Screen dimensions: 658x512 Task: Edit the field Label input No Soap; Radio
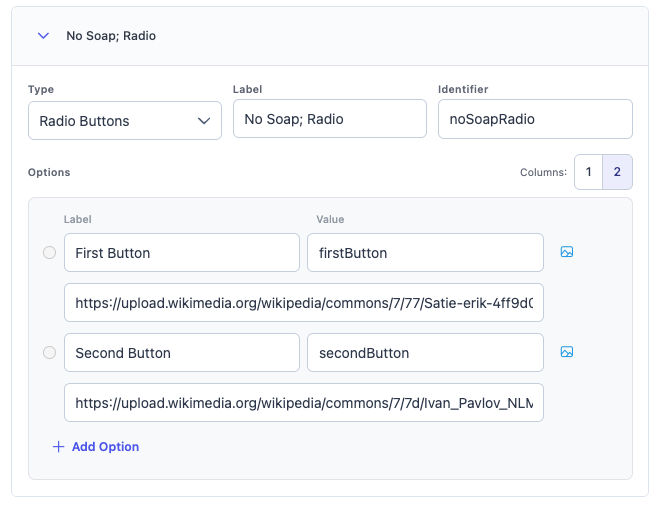coord(330,119)
